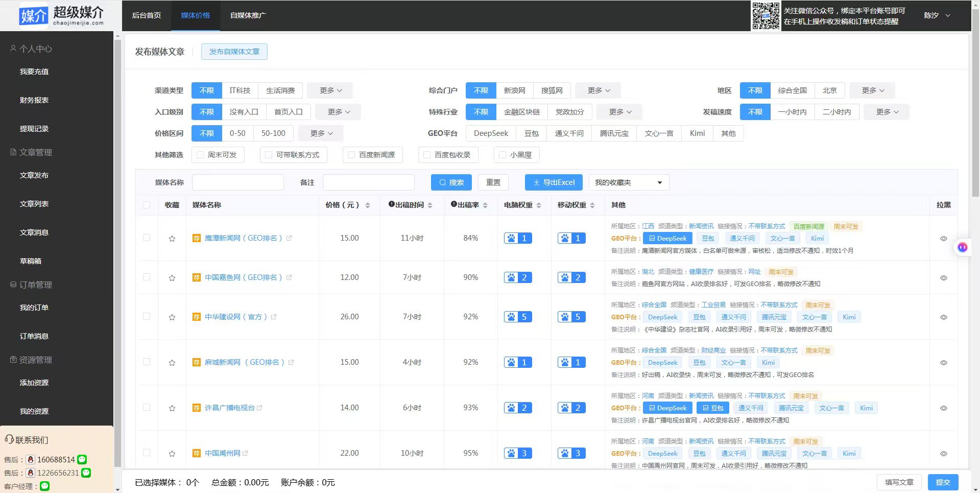Image resolution: width=980 pixels, height=493 pixels.
Task: Expand 更多 for 入口级别
Action: coord(339,112)
